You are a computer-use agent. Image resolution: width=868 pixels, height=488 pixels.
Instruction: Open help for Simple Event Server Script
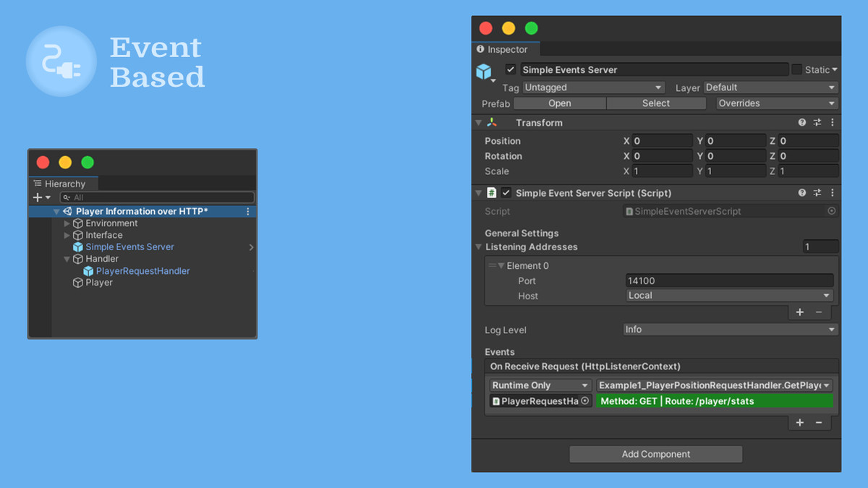coord(802,193)
